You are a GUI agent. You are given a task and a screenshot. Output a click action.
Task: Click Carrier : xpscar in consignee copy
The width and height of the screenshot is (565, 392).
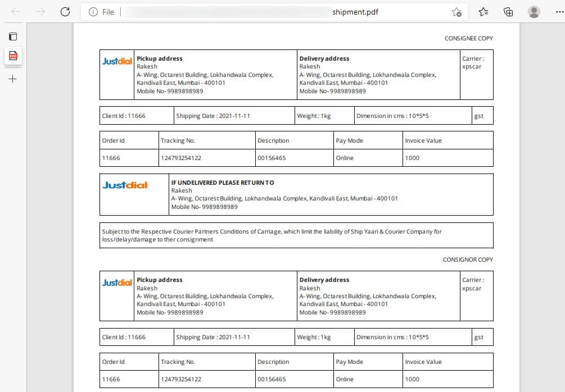pyautogui.click(x=473, y=62)
